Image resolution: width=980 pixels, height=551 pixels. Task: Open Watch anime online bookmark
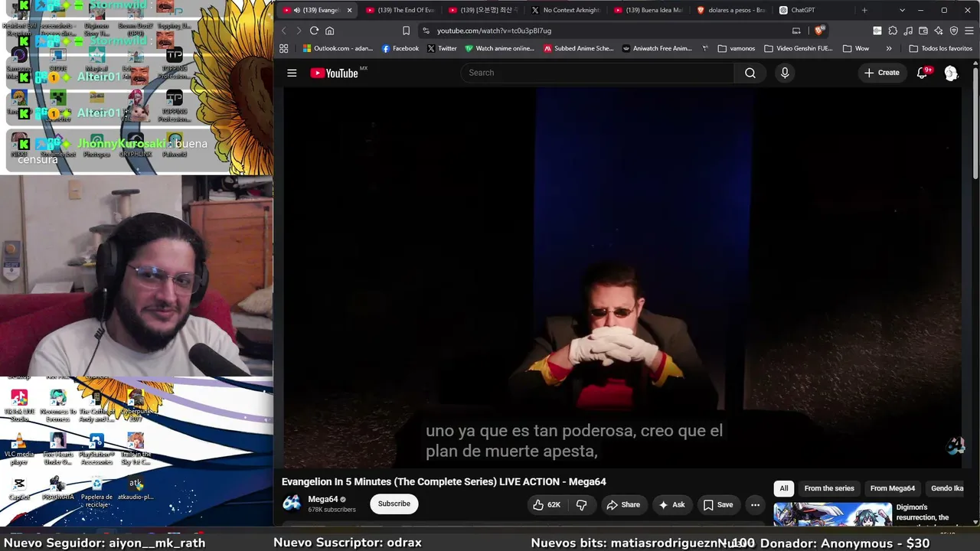[x=500, y=48]
